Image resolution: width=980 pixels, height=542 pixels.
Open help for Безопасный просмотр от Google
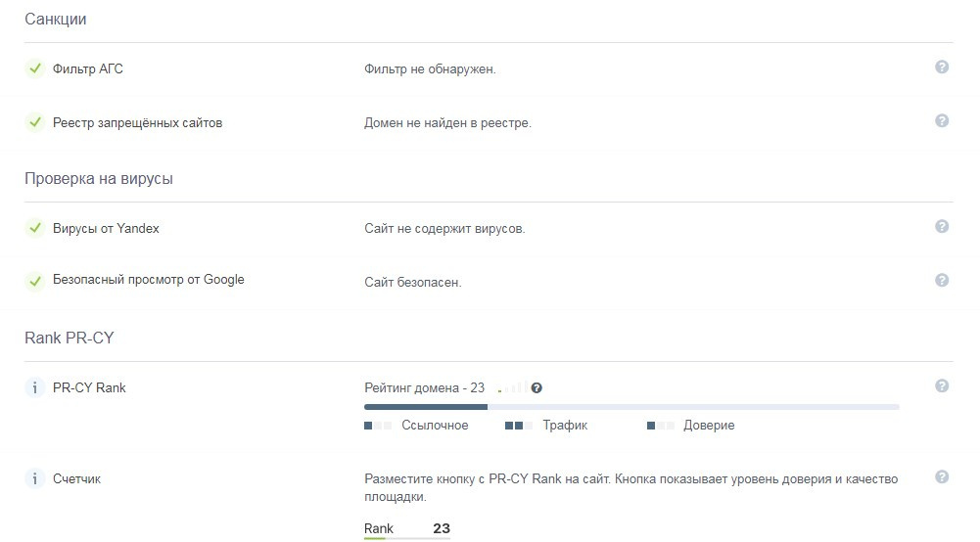point(942,280)
